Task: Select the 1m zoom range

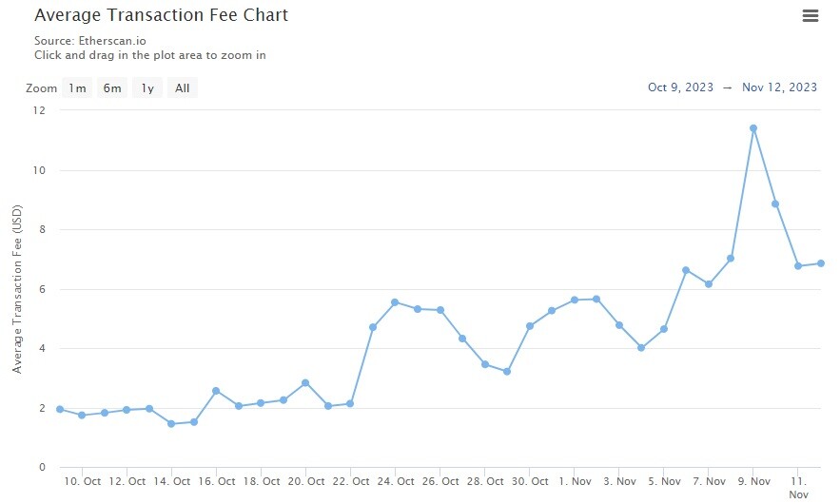Action: click(x=77, y=88)
